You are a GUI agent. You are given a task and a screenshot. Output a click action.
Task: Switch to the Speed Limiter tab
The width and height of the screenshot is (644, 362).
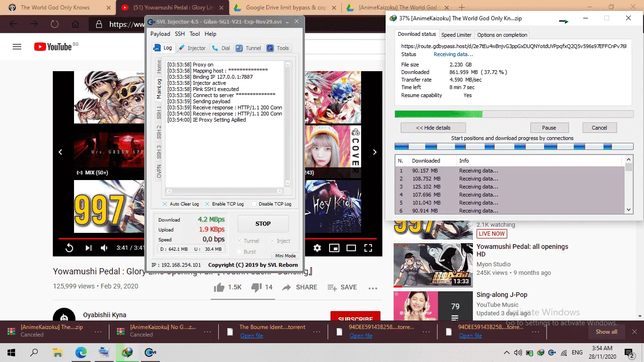click(456, 35)
